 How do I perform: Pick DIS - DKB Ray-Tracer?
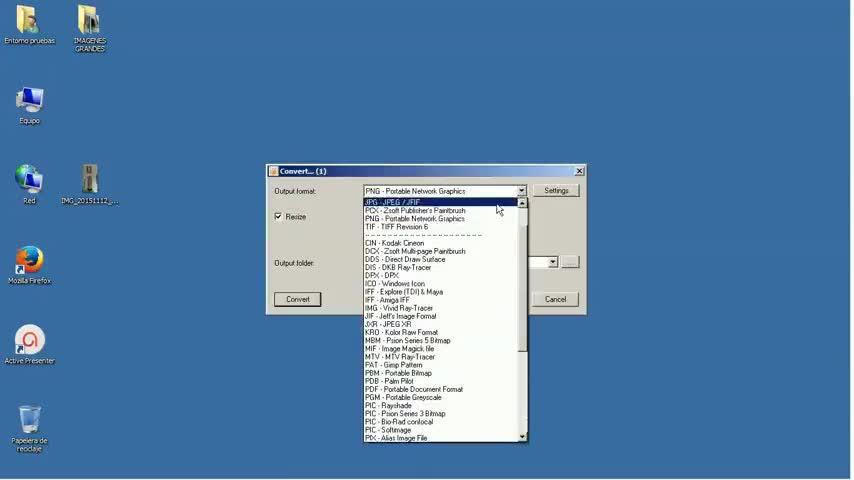[x=441, y=268]
